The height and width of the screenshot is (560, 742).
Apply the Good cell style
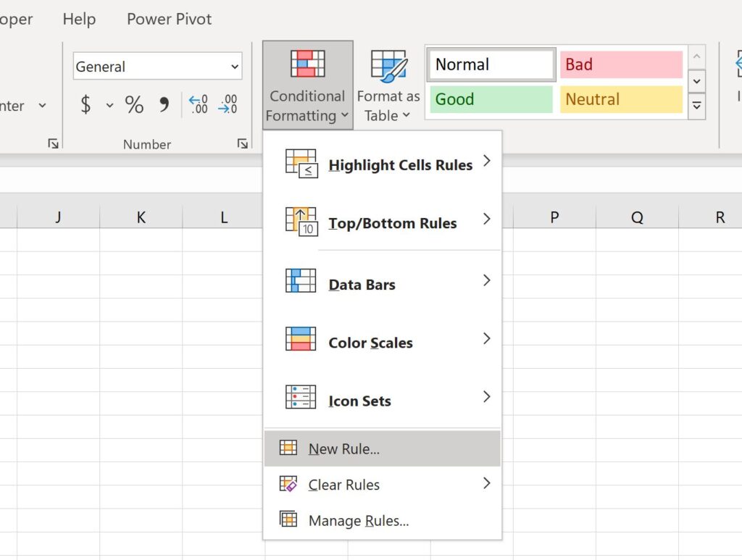click(x=491, y=99)
